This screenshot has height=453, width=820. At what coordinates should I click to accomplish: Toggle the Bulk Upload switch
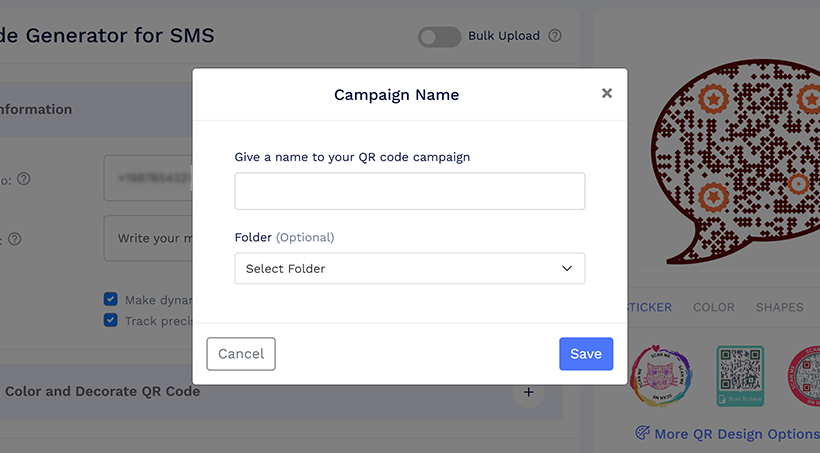pos(439,36)
